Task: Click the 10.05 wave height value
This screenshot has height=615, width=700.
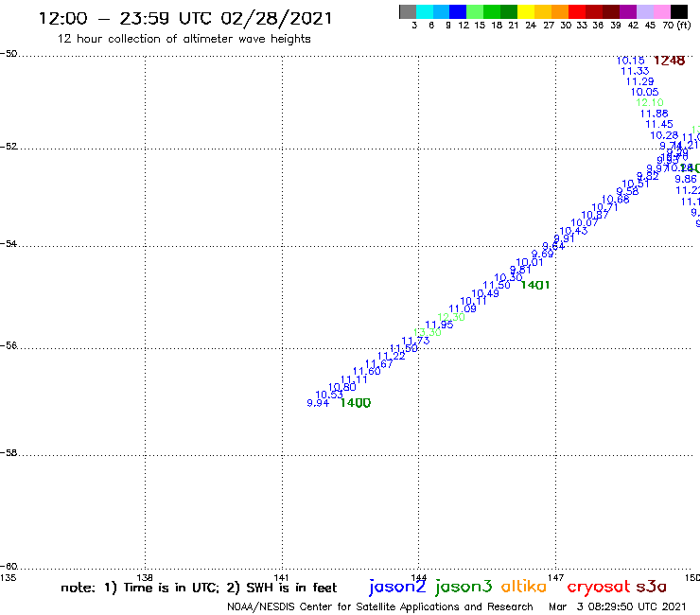Action: tap(644, 92)
